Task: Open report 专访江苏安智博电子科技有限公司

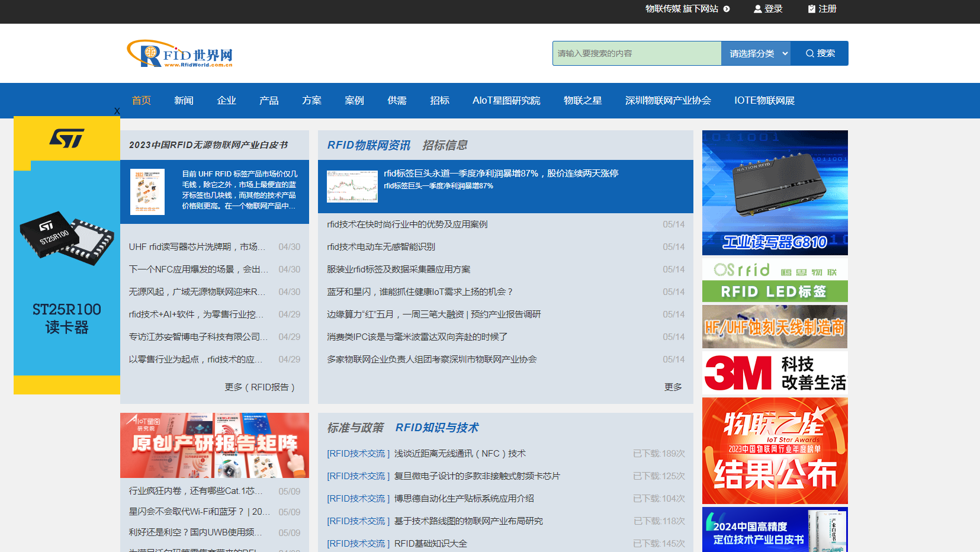Action: [198, 337]
